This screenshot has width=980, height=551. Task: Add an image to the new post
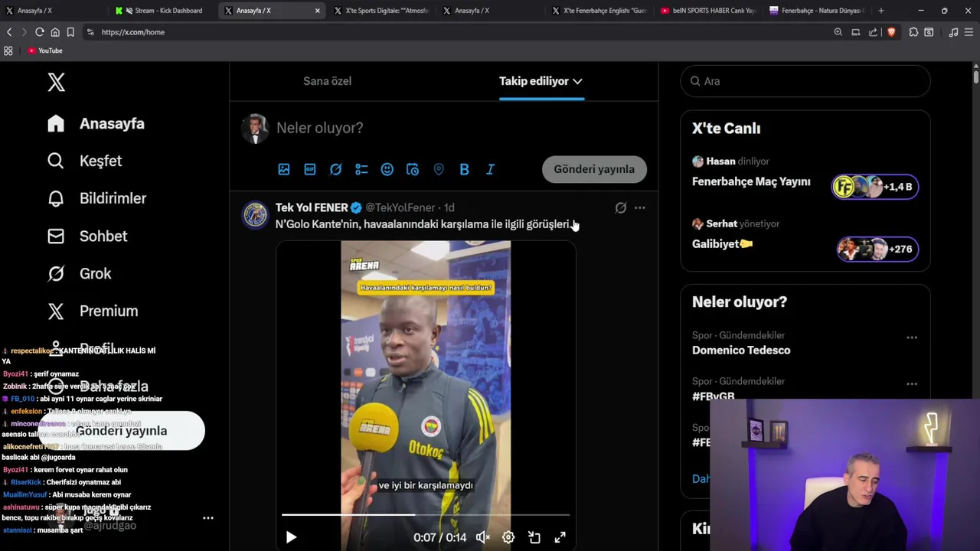tap(284, 169)
